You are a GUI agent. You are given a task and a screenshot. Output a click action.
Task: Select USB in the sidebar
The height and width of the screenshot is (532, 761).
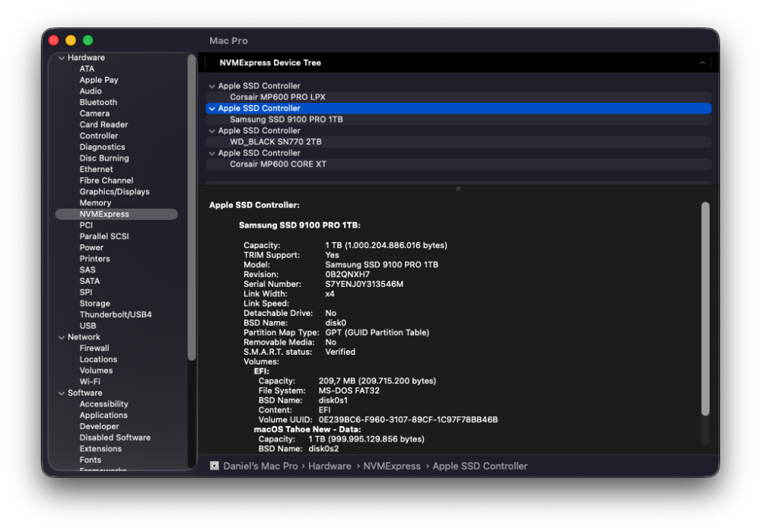[x=88, y=326]
